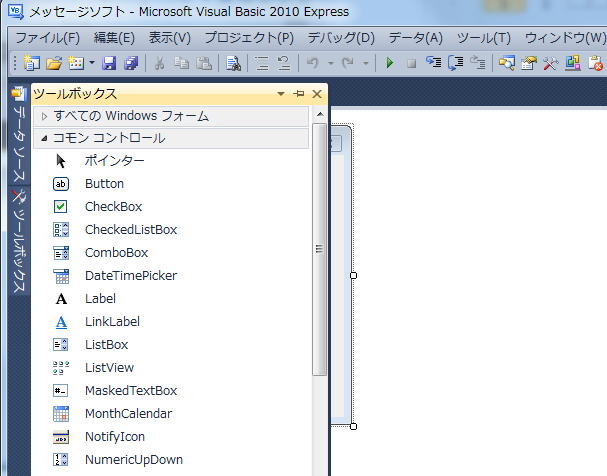607x476 pixels.
Task: Click the Stop debugging square icon
Action: coord(412,63)
